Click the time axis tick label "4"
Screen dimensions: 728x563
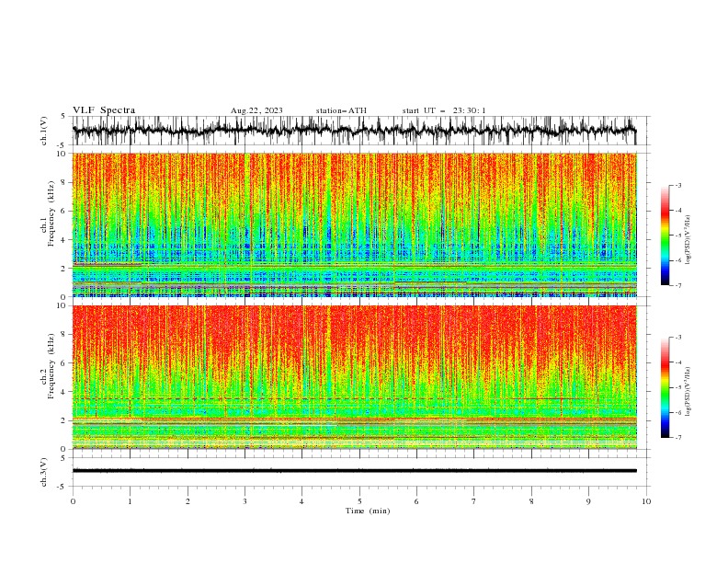pos(301,501)
